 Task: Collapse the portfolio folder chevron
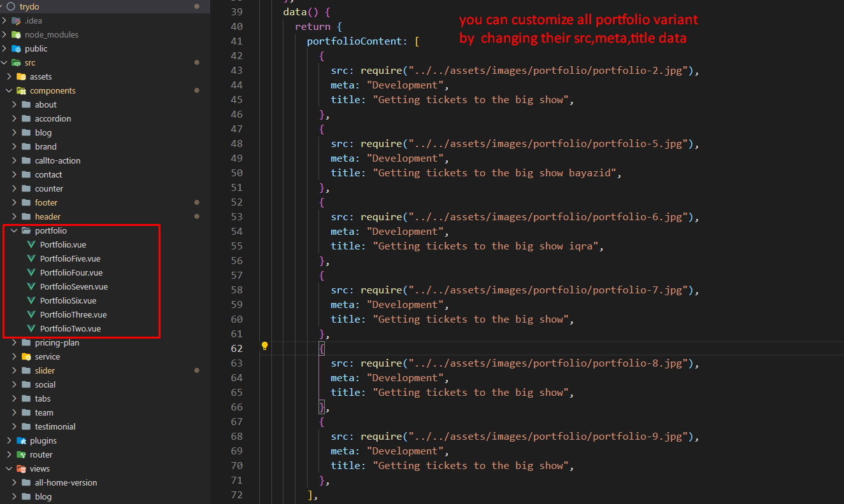click(x=14, y=231)
